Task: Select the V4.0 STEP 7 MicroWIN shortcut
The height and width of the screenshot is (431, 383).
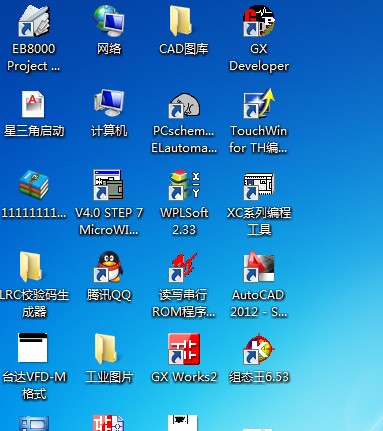Action: pyautogui.click(x=108, y=185)
